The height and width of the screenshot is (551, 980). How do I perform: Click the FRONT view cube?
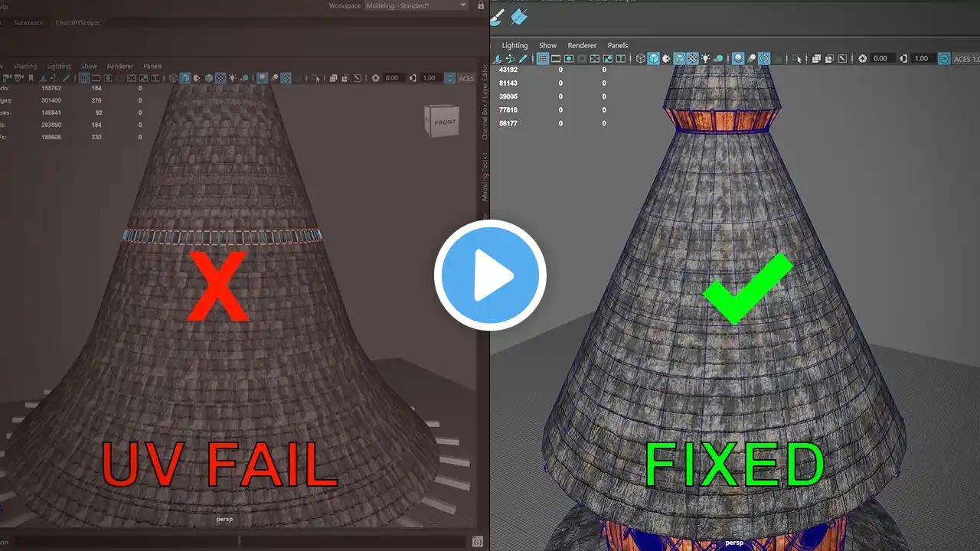coord(443,122)
